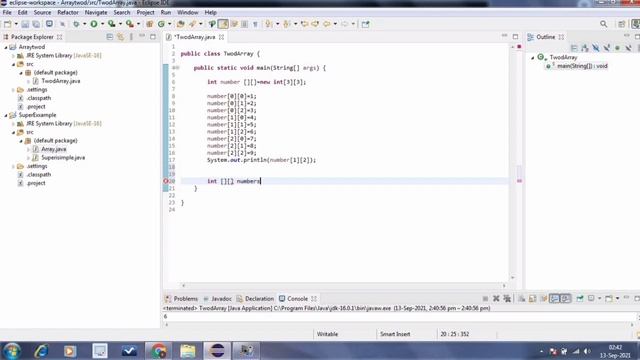Toggle Hide Fields in Outline toolbar

[x=596, y=48]
